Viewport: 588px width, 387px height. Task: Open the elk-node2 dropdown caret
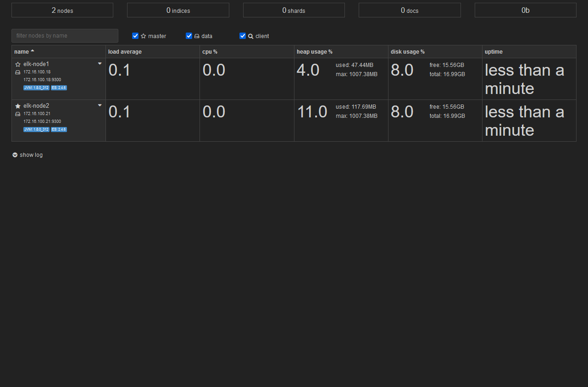(x=100, y=105)
